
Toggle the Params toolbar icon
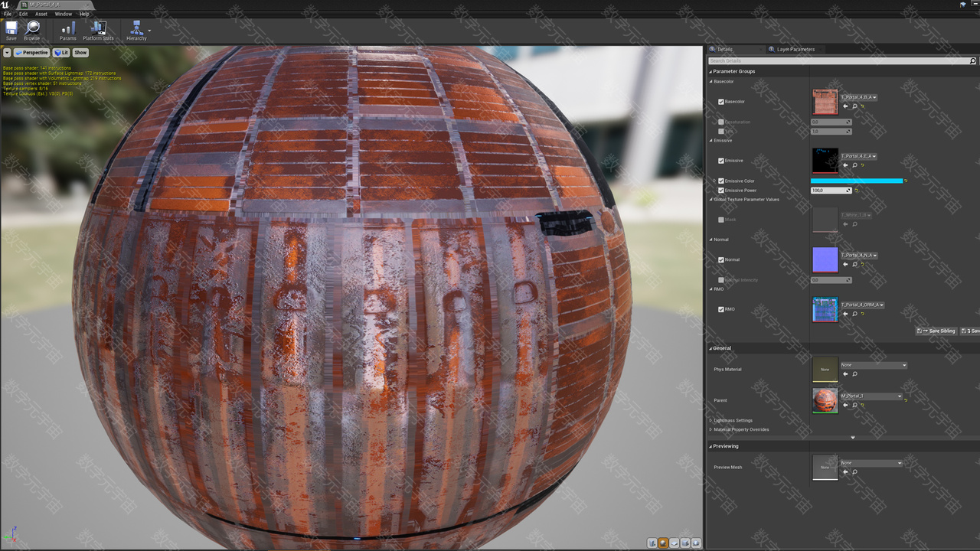coord(68,31)
